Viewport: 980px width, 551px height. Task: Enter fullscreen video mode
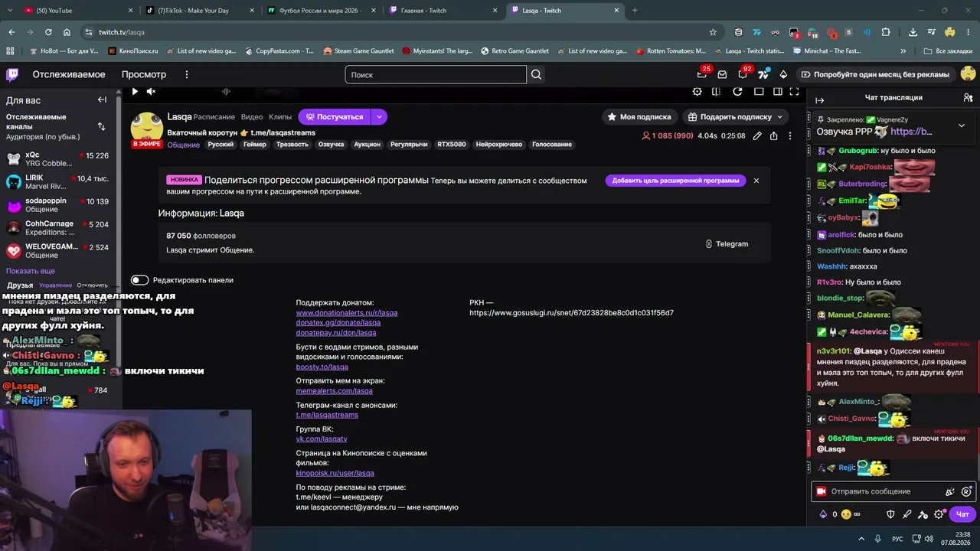(794, 92)
